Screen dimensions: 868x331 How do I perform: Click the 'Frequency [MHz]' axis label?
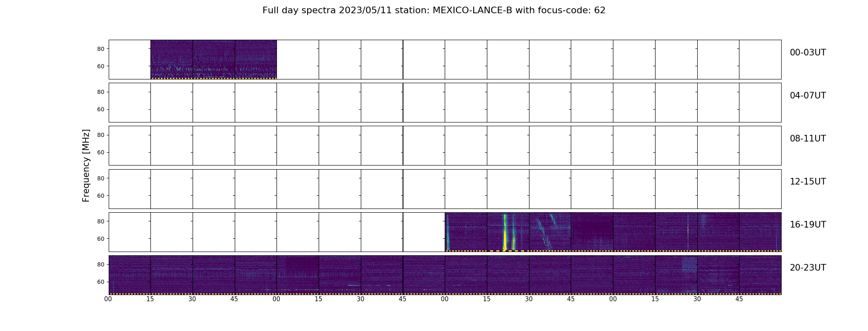(x=86, y=165)
